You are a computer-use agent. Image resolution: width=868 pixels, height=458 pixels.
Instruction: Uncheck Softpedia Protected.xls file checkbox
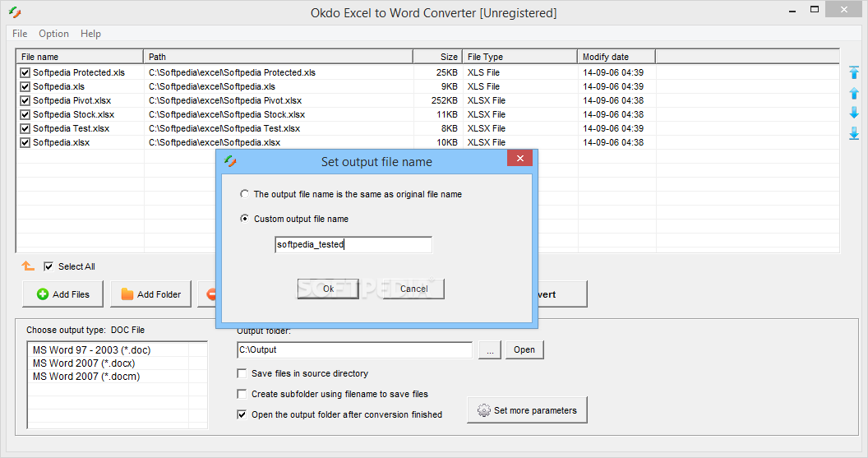25,72
